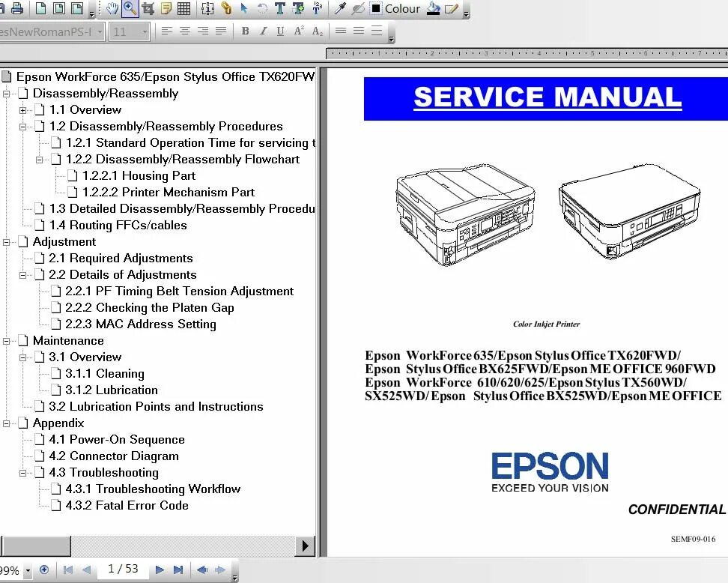Click the pencil edit icon
This screenshot has height=583, width=728.
click(452, 8)
